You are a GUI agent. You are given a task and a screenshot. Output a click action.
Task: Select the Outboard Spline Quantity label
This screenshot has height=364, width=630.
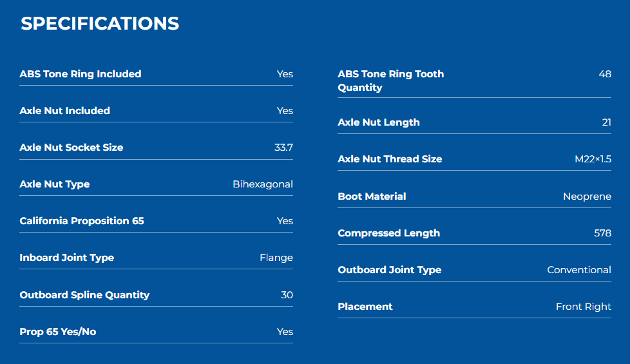click(84, 295)
